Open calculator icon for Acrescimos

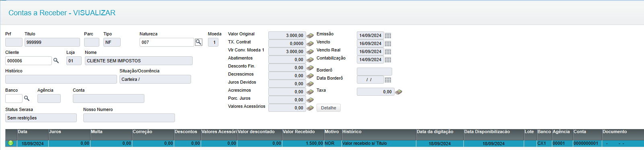pos(310,92)
